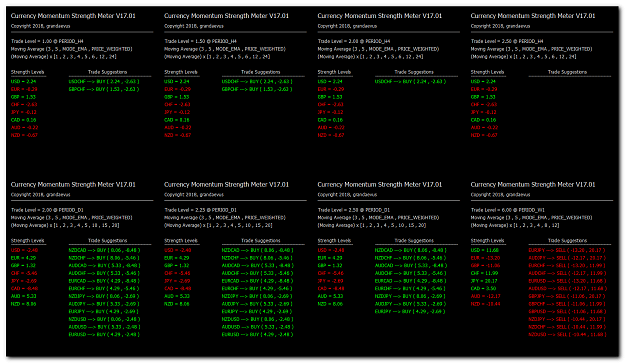Click 'Strength Levels' header in Trade Level 6.00 W1 panel
The height and width of the screenshot is (363, 625).
[487, 241]
